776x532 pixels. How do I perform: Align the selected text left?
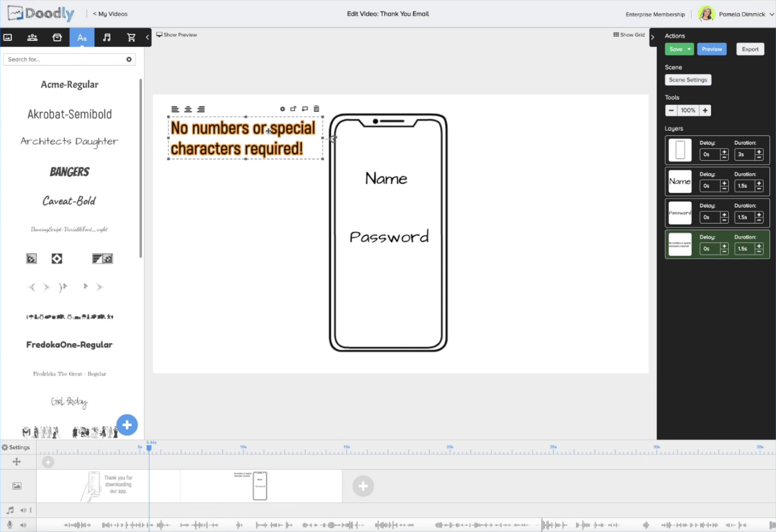[x=175, y=109]
